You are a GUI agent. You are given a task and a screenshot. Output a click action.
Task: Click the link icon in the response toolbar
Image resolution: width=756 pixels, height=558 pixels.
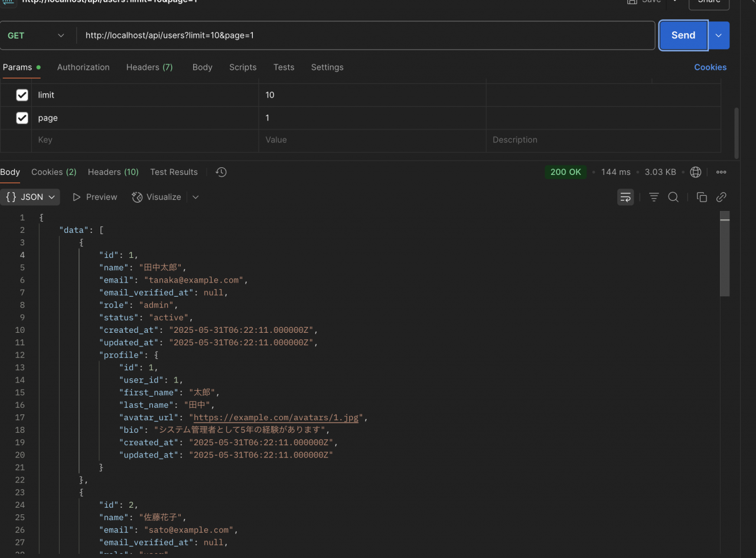[x=721, y=197]
